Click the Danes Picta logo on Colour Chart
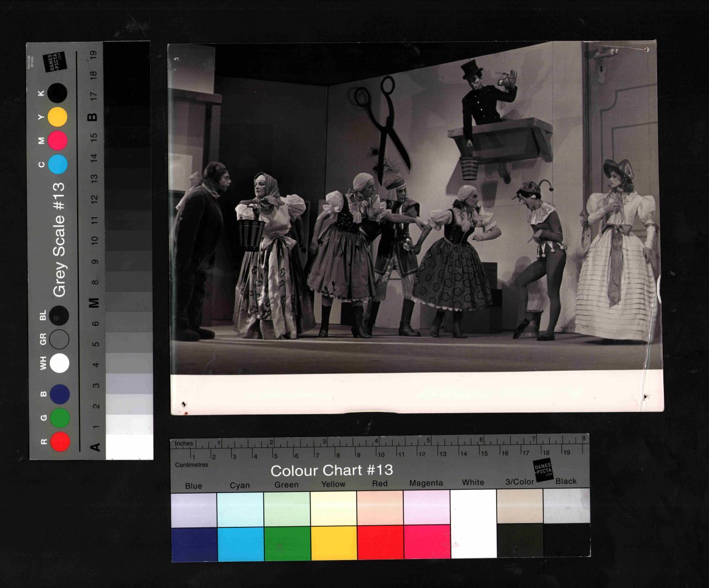 543,469
